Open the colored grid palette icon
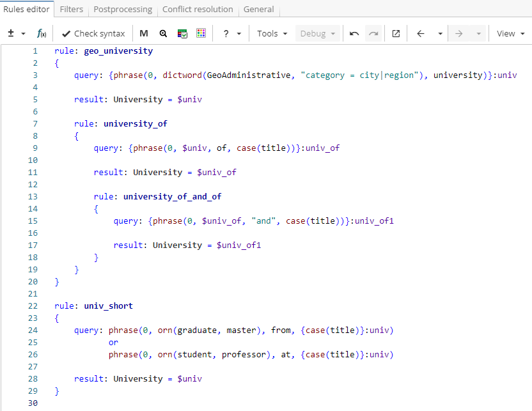Image resolution: width=532 pixels, height=411 pixels. click(201, 33)
